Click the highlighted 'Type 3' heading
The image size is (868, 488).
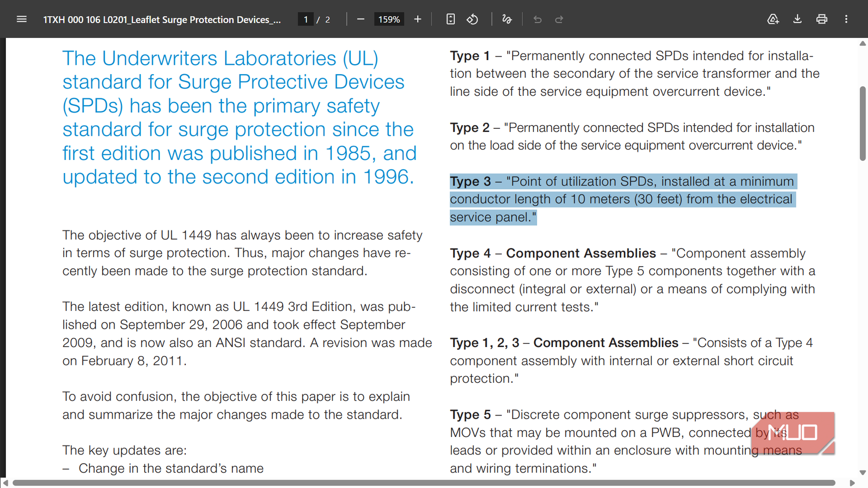click(x=470, y=181)
